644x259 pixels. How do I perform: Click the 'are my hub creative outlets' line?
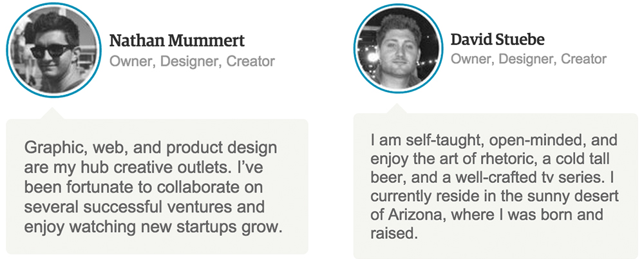146,168
